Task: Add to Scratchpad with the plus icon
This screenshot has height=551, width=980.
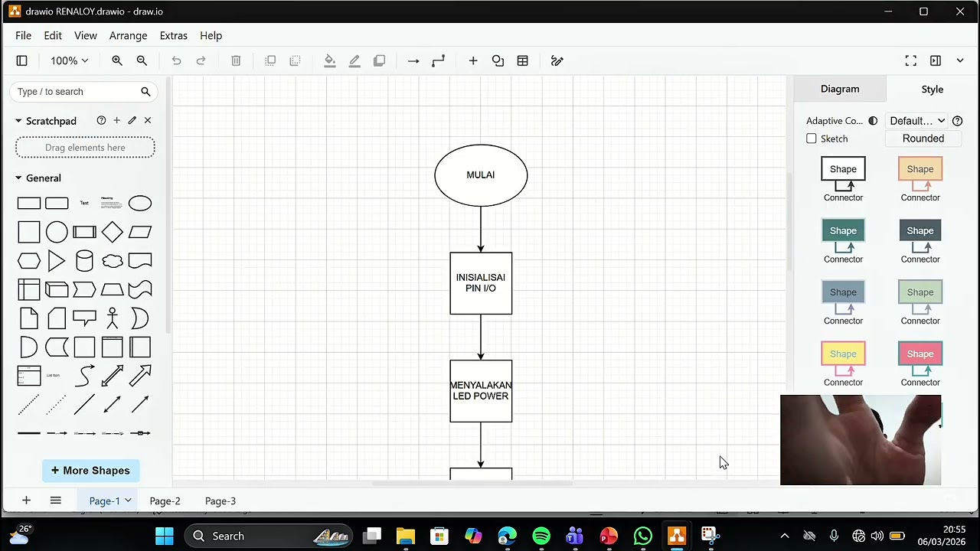Action: click(x=116, y=120)
